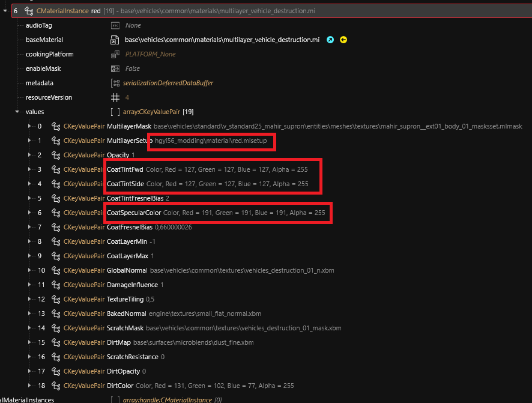Expand the DirtColor entry at index 18
The width and height of the screenshot is (532, 403).
(28, 386)
